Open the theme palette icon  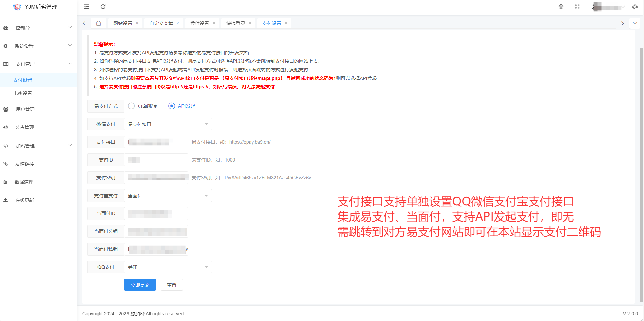click(x=635, y=7)
